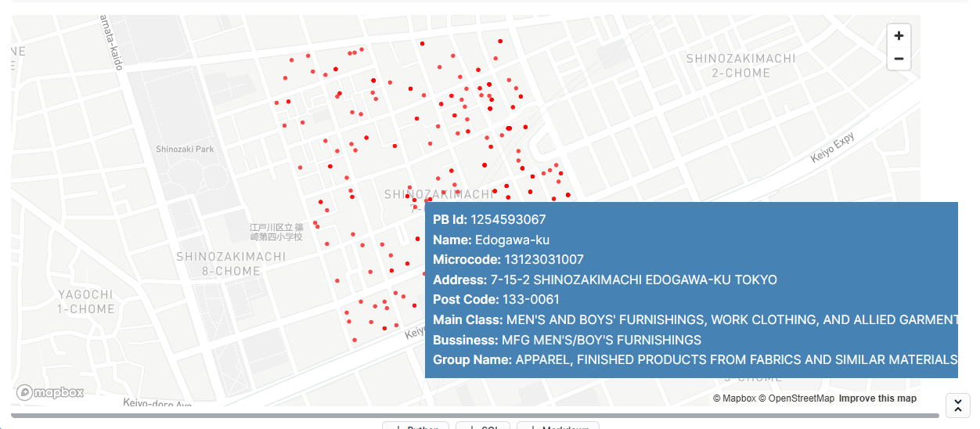Open the © Mapbox attribution link

pos(734,398)
